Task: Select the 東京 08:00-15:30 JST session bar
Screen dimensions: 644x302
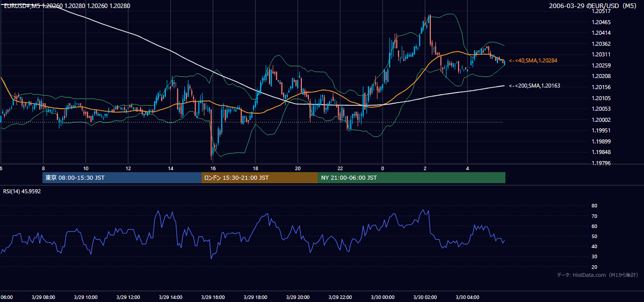Action: coord(121,178)
